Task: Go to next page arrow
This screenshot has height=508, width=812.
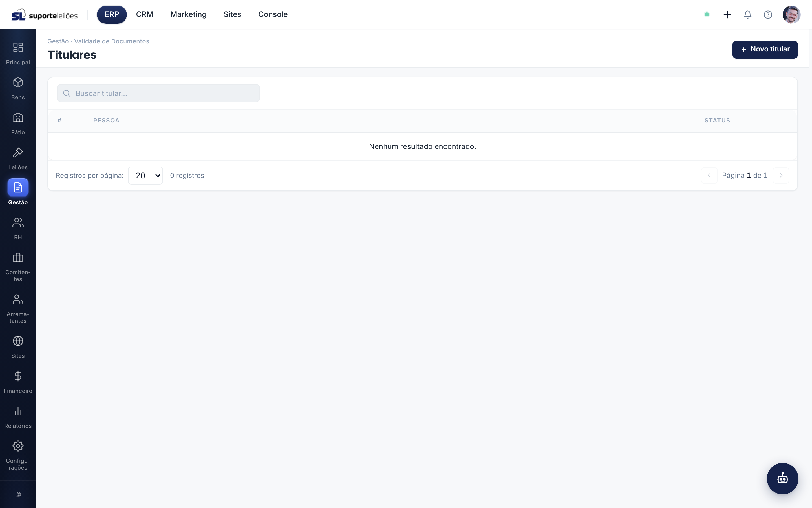Action: pos(781,175)
